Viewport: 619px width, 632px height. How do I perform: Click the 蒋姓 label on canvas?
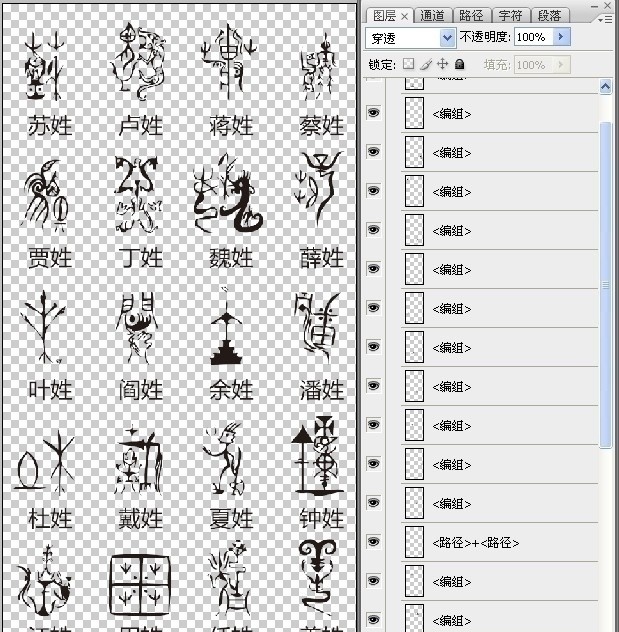click(x=231, y=126)
